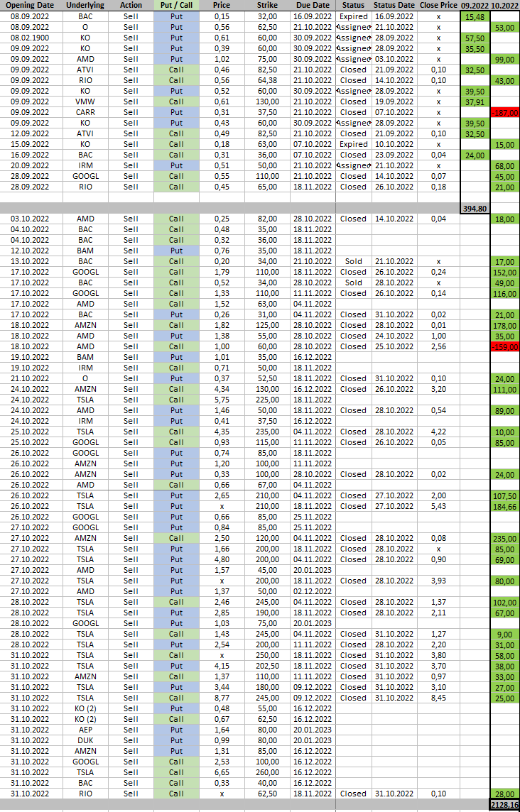Image resolution: width=520 pixels, height=812 pixels.
Task: Click the Close Price column header
Action: (x=438, y=5)
